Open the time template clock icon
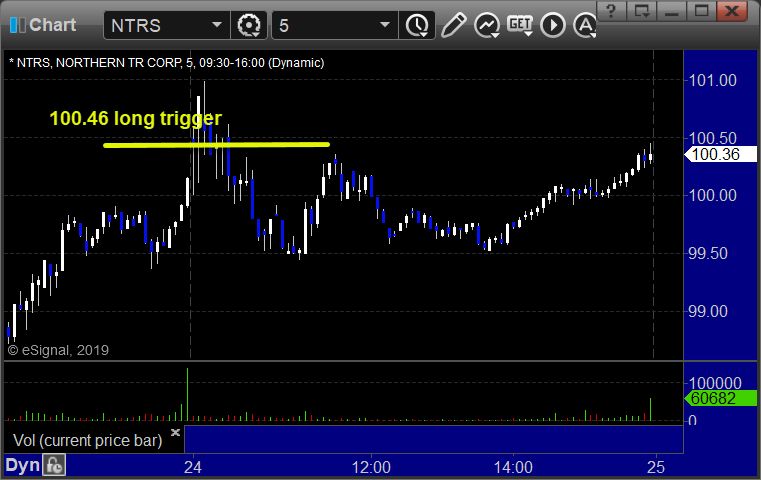 417,25
